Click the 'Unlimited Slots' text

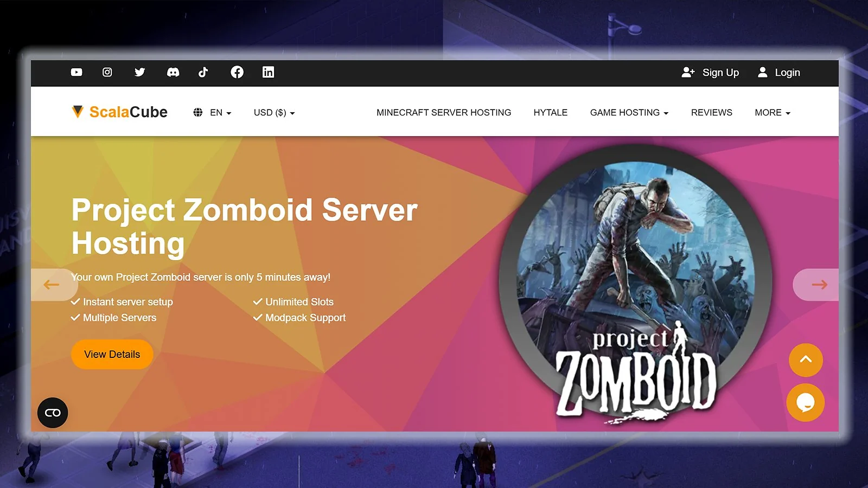(299, 302)
